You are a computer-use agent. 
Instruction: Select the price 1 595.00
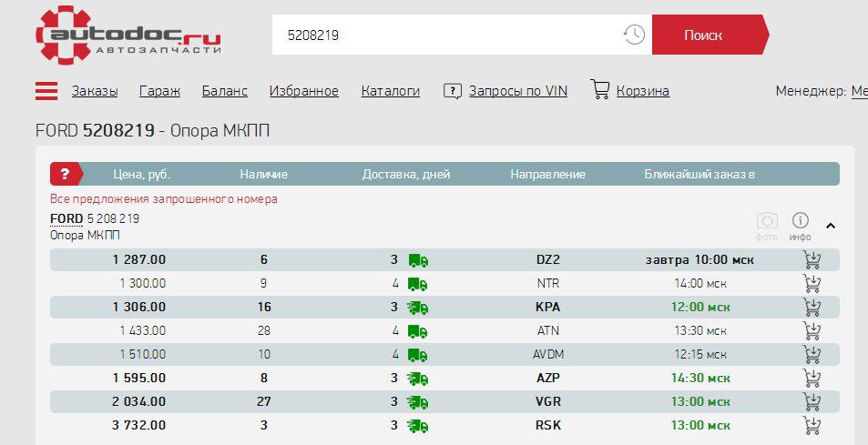point(139,378)
